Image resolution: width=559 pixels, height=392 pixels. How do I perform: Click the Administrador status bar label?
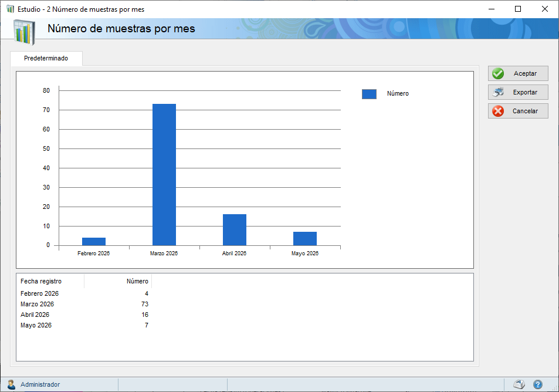pos(40,384)
